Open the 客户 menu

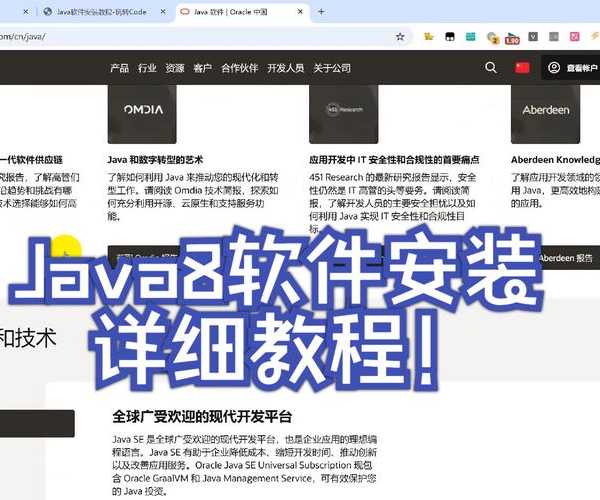tap(202, 68)
